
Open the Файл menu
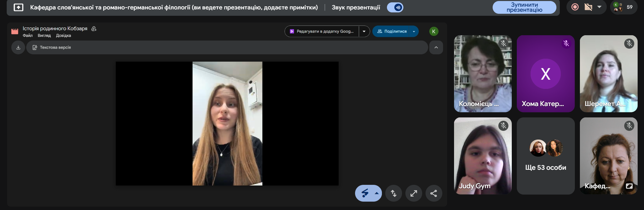coord(28,36)
